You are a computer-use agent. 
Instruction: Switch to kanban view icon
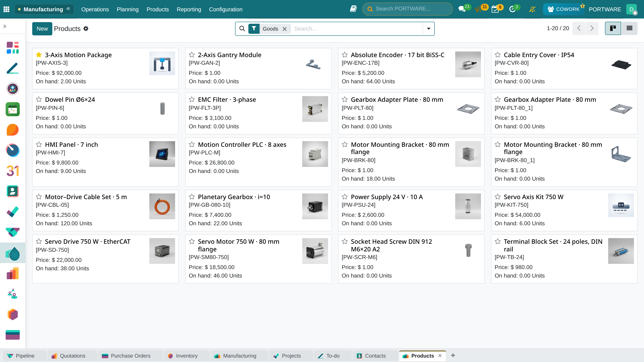point(613,28)
